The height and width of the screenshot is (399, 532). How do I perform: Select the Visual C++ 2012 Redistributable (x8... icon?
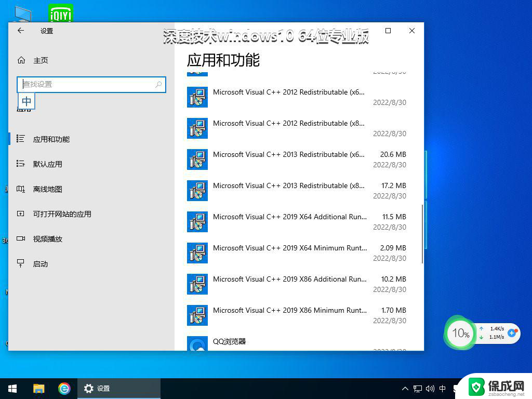click(x=197, y=128)
